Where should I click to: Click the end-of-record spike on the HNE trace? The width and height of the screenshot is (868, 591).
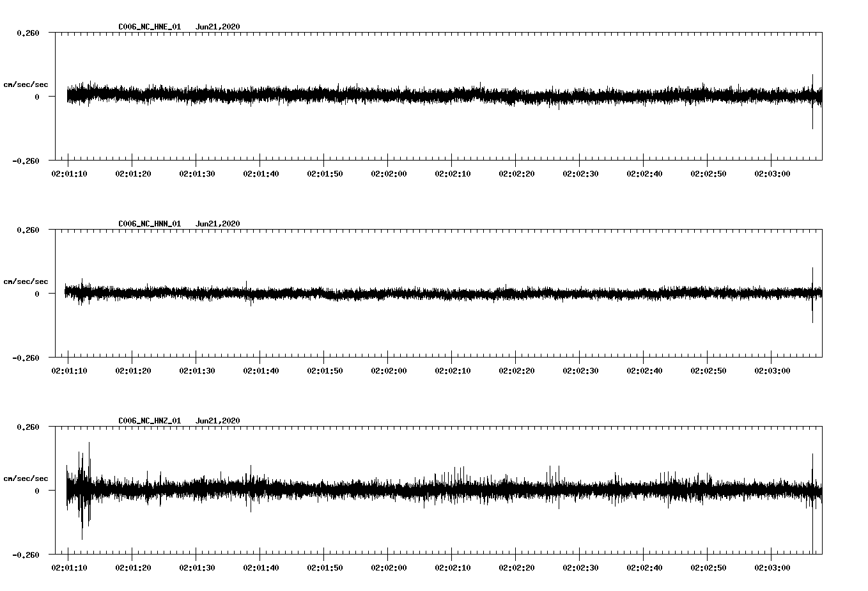click(812, 102)
